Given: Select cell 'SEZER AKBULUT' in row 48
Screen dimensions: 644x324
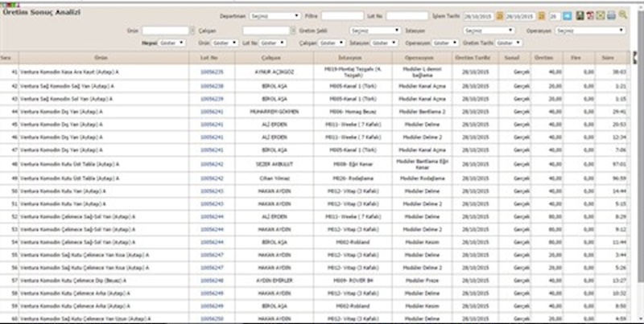Looking at the screenshot, I should (274, 164).
